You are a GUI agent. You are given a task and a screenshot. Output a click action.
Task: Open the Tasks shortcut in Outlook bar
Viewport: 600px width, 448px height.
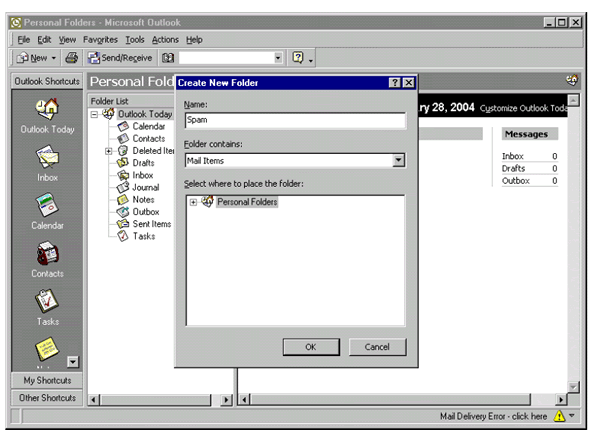click(47, 301)
